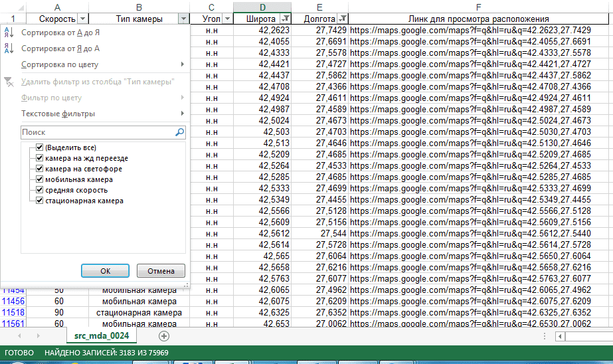Click the search magnifier icon in filter box

click(179, 133)
